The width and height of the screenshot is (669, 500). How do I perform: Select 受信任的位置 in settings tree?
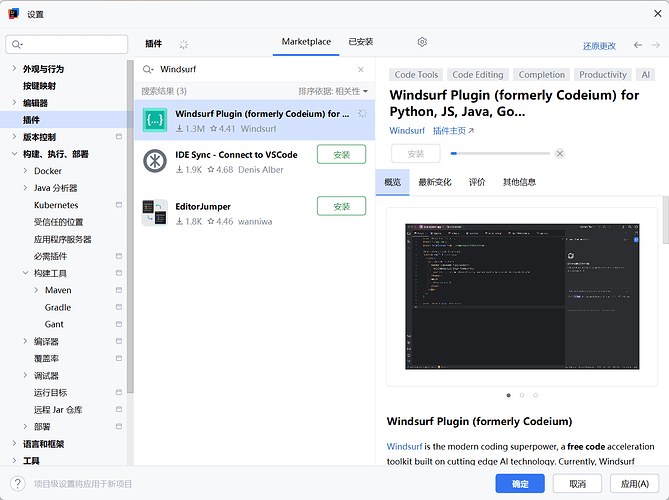pyautogui.click(x=58, y=222)
